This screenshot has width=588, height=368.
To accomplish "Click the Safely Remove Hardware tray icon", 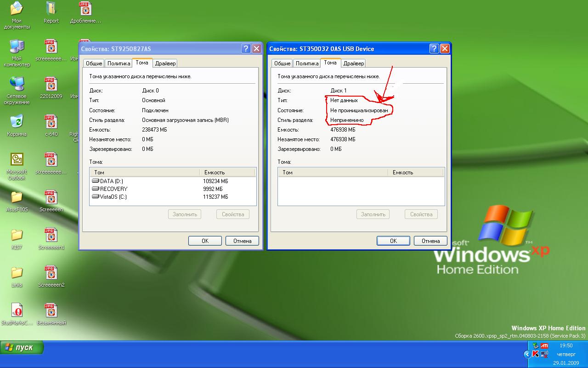I will coord(536,346).
